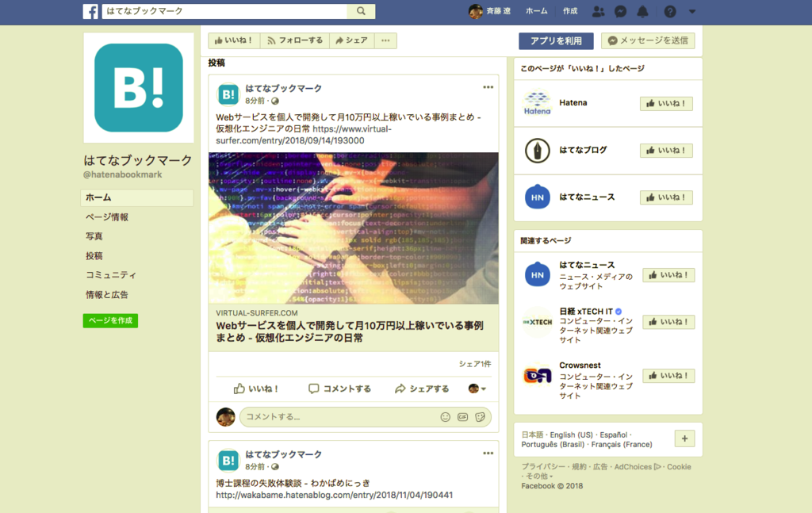Select 情報と広告 in the left menu
The height and width of the screenshot is (513, 812).
(x=107, y=295)
